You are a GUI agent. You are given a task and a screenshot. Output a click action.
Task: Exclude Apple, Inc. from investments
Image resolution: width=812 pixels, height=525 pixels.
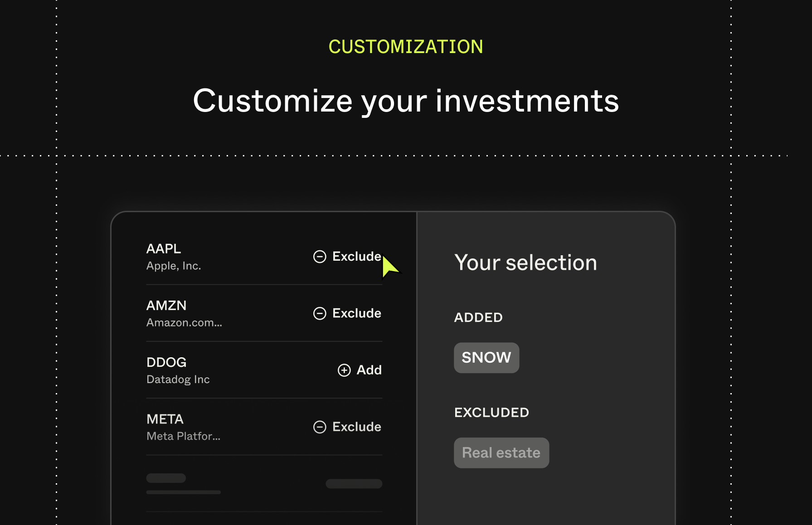click(x=357, y=256)
